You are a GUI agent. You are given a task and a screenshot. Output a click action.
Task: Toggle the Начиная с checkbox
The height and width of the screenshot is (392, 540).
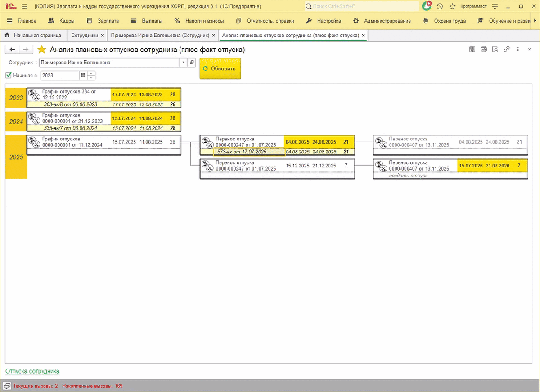9,75
